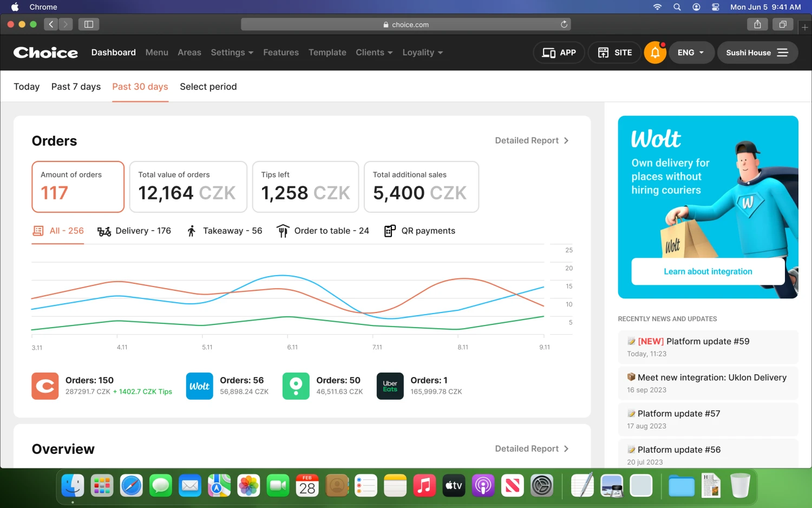Screen dimensions: 812x508
Task: Filter chart by QR payments
Action: [x=420, y=231]
